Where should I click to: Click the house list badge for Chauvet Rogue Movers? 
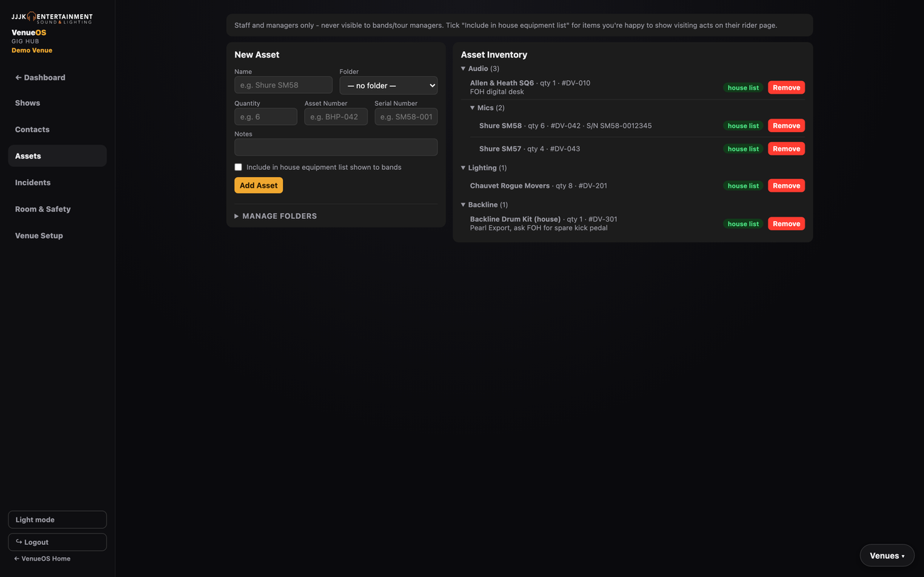(743, 185)
